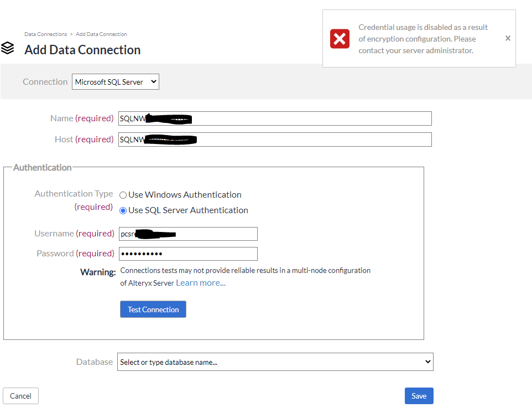532x418 pixels.
Task: Click the Host required input field
Action: (275, 139)
